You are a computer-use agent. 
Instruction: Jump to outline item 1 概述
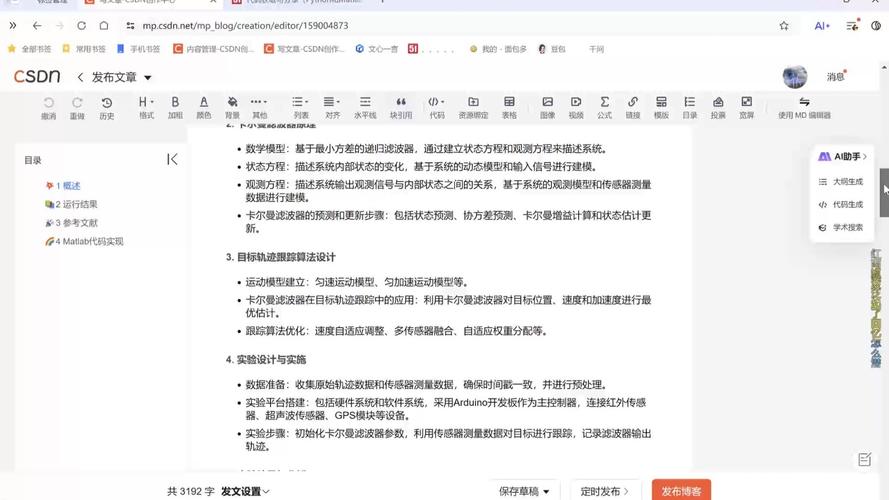(x=63, y=185)
